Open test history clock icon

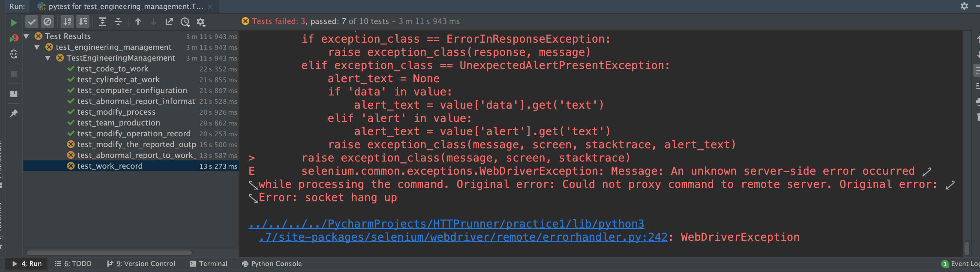(x=185, y=22)
